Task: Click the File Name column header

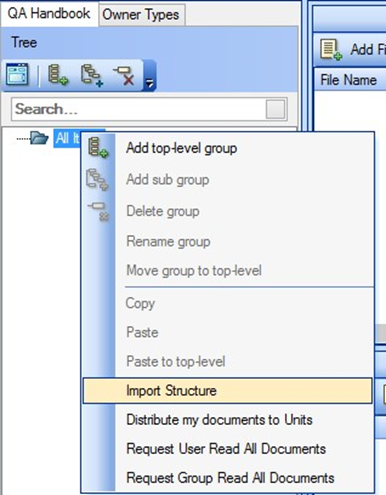Action: click(x=350, y=80)
